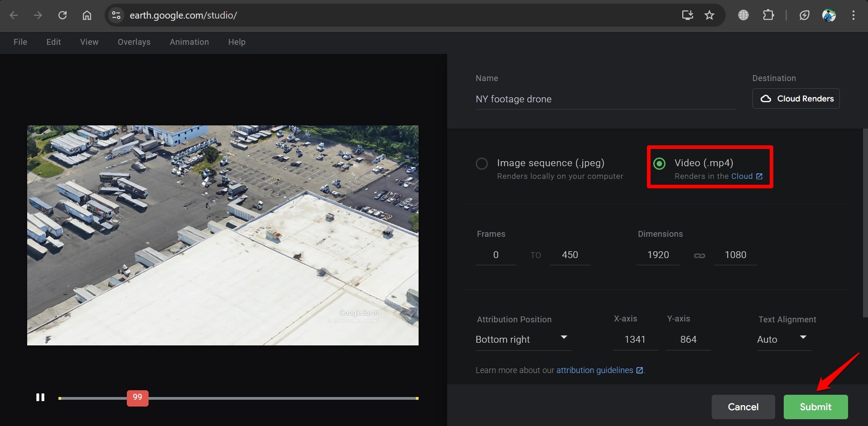
Task: Cancel the render dialog
Action: 743,407
